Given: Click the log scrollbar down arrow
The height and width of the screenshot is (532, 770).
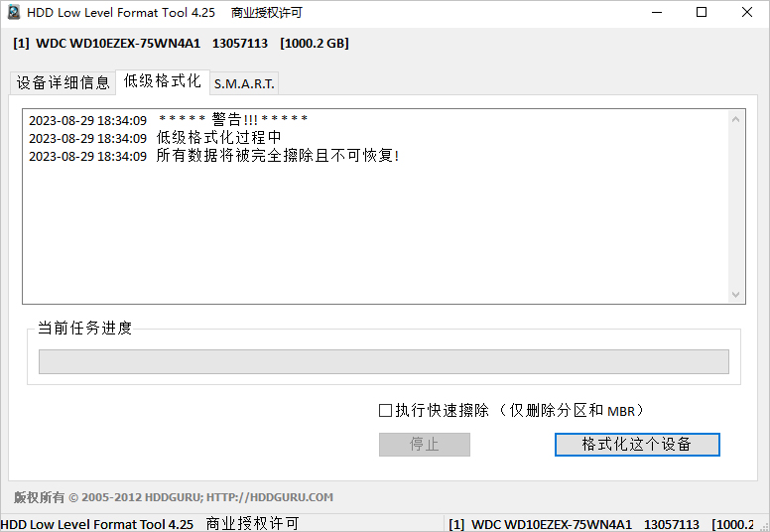Looking at the screenshot, I should pyautogui.click(x=735, y=294).
